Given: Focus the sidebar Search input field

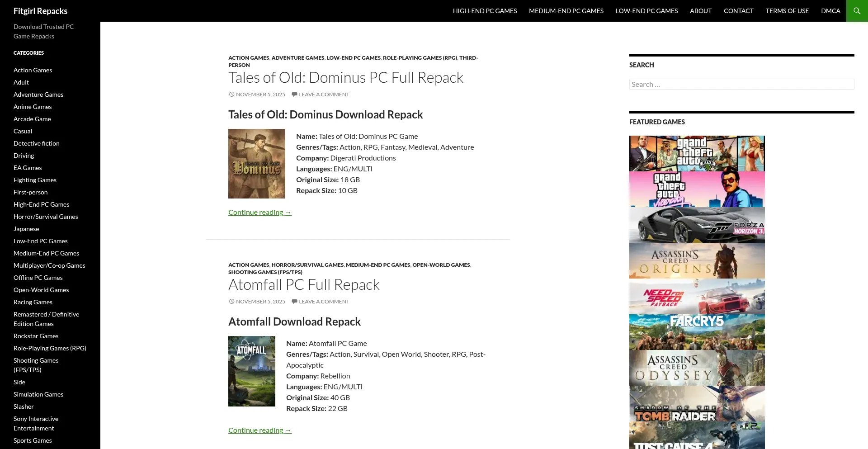Looking at the screenshot, I should [741, 84].
